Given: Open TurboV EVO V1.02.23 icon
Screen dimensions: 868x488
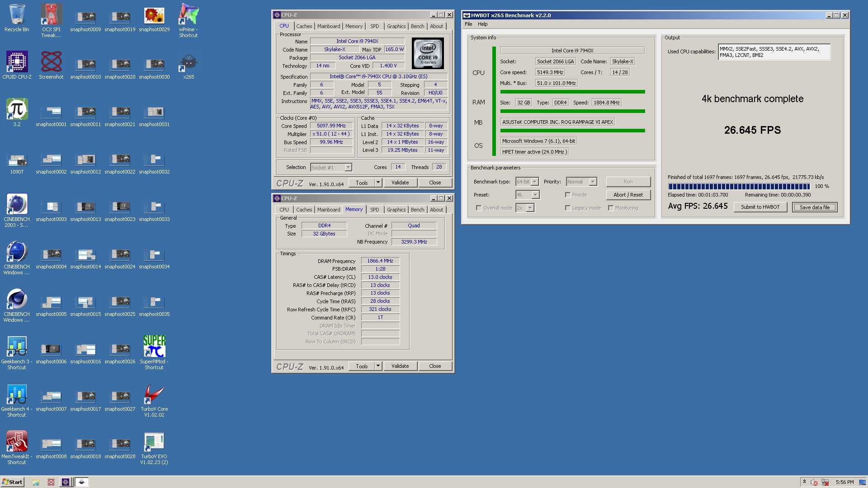Looking at the screenshot, I should [154, 447].
